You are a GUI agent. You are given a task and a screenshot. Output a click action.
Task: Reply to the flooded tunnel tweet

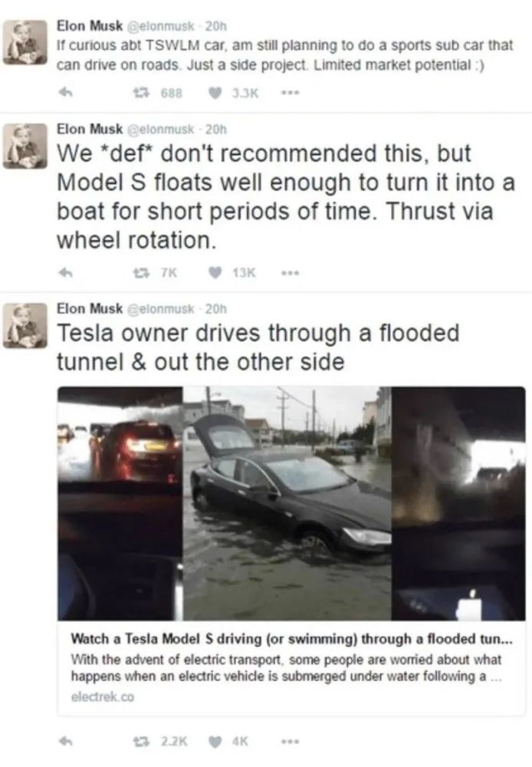[x=66, y=742]
